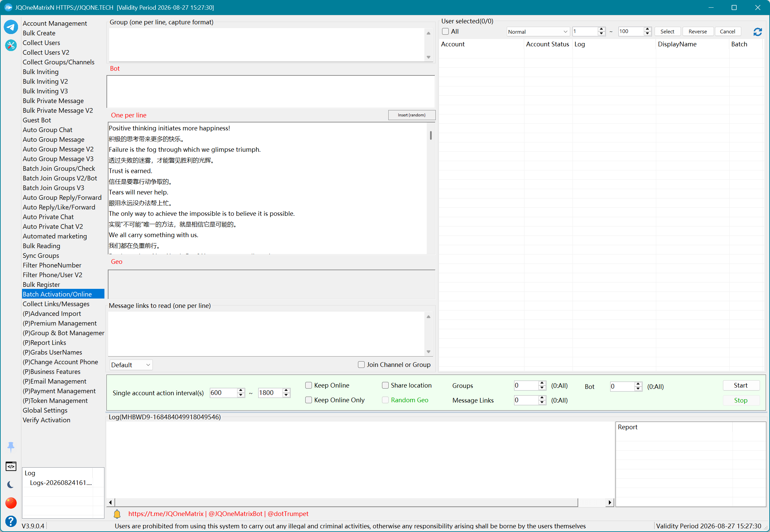This screenshot has height=532, width=770.
Task: Click the 600 interval input field
Action: pyautogui.click(x=224, y=393)
